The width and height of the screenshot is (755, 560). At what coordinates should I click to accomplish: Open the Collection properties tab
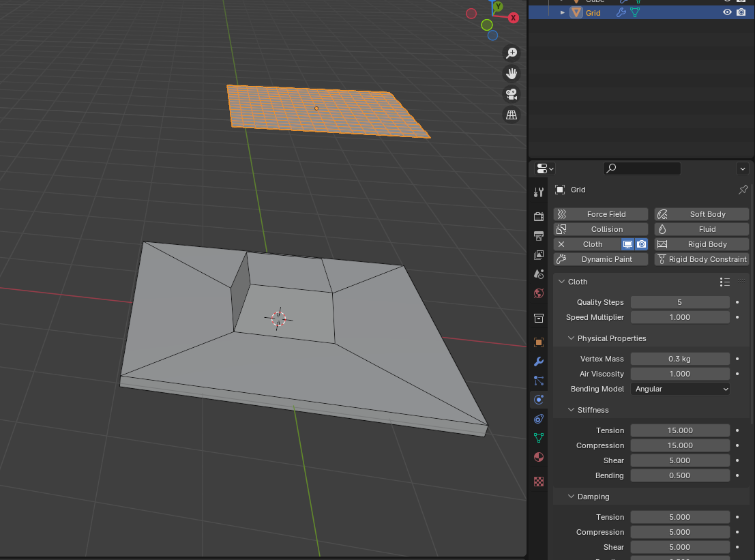[539, 318]
